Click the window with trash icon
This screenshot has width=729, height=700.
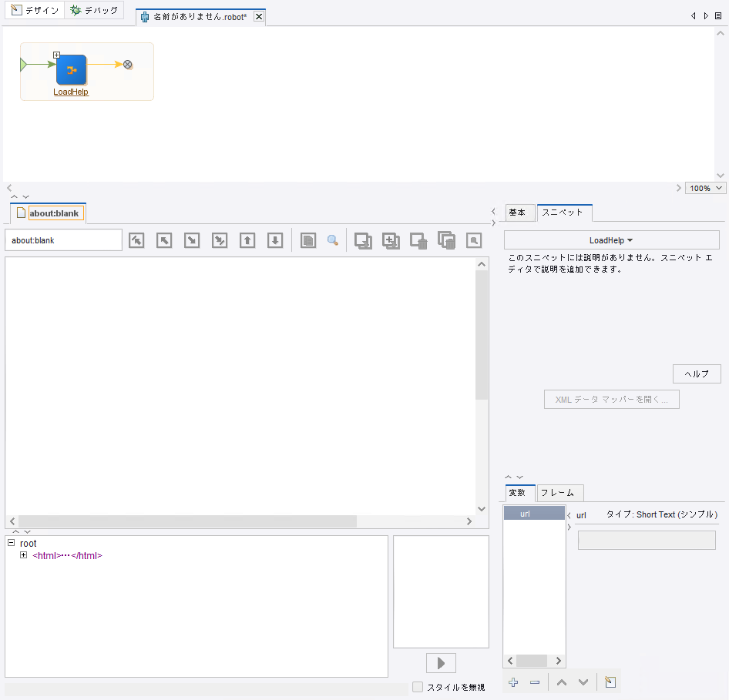pyautogui.click(x=418, y=240)
